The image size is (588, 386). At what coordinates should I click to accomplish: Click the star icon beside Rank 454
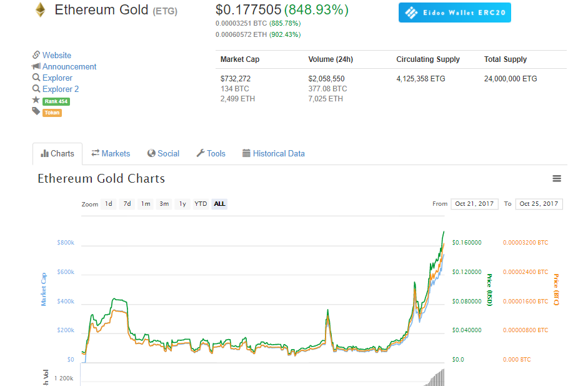[36, 100]
